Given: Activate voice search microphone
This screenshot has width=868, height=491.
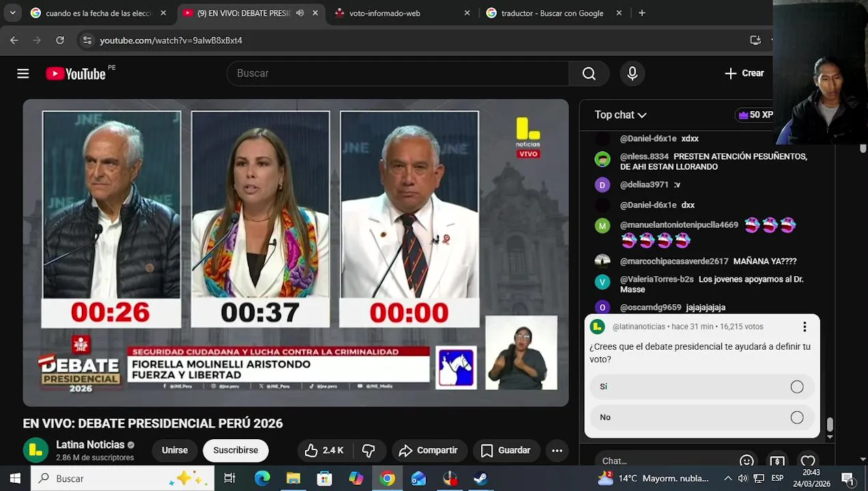Looking at the screenshot, I should coord(633,74).
